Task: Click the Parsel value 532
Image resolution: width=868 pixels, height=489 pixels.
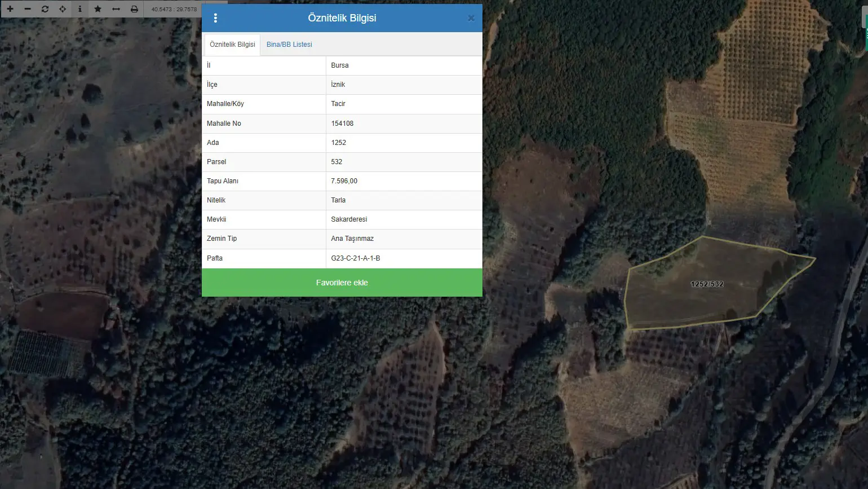Action: click(x=336, y=162)
